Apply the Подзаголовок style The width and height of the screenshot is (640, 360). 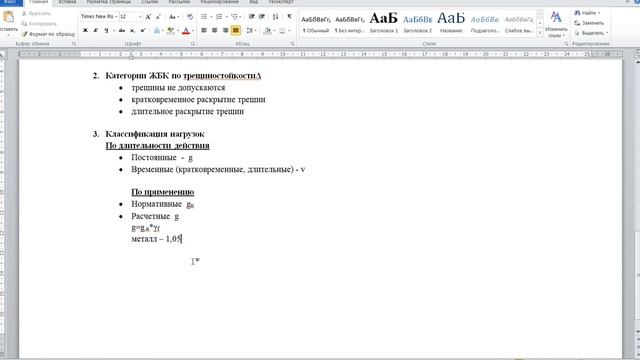point(485,24)
